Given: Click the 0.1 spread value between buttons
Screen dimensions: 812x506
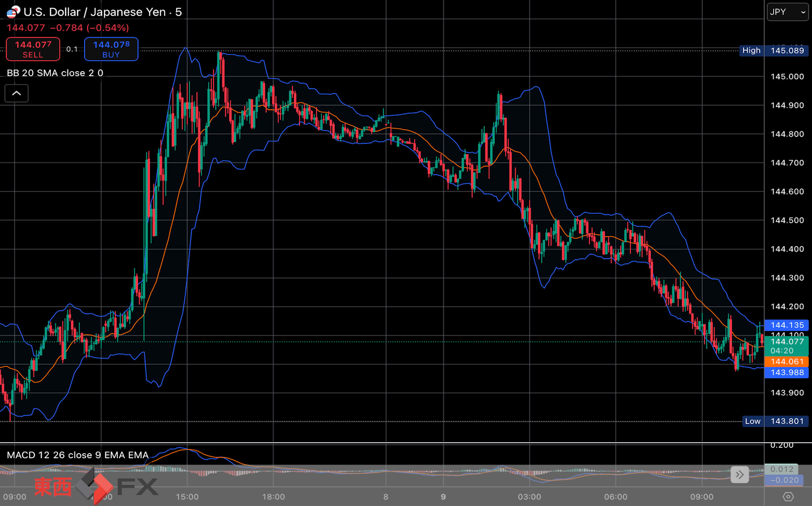Looking at the screenshot, I should (x=72, y=49).
